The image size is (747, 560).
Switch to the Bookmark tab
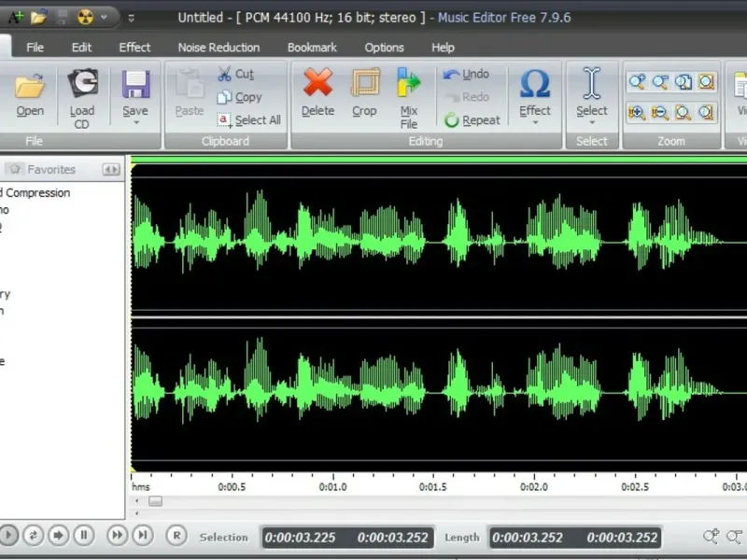pos(312,47)
